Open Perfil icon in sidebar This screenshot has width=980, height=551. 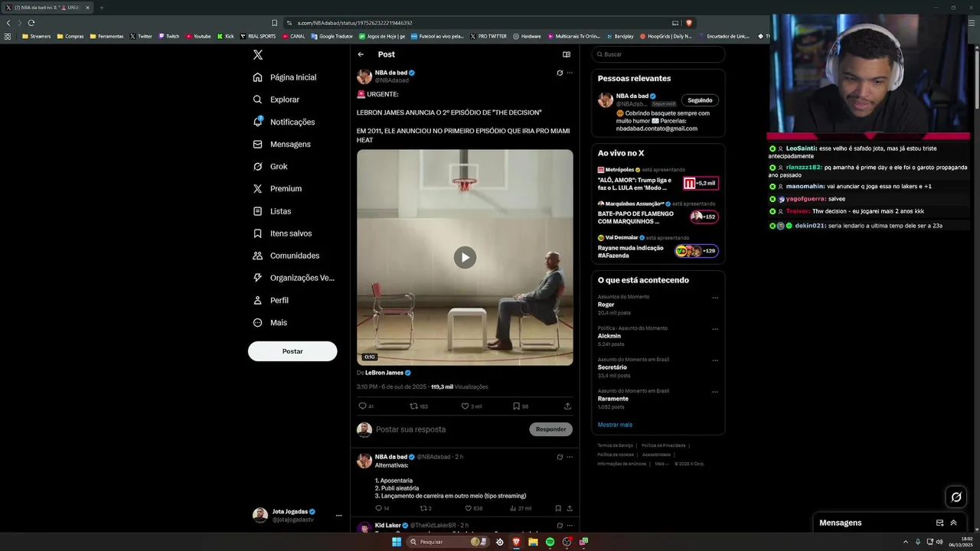258,300
